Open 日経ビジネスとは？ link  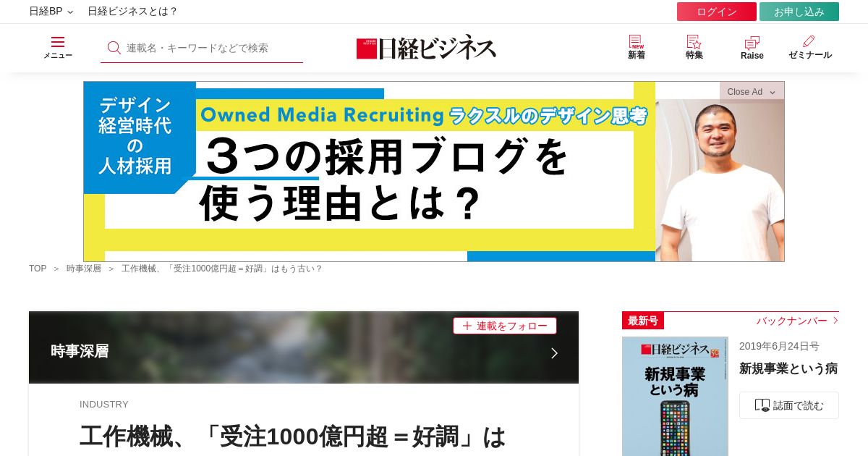tap(132, 12)
